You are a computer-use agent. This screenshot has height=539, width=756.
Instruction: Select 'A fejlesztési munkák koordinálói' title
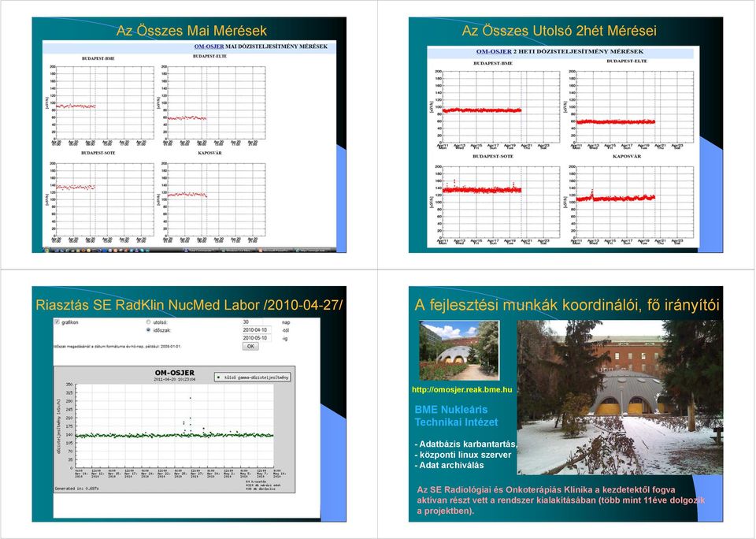click(x=566, y=305)
